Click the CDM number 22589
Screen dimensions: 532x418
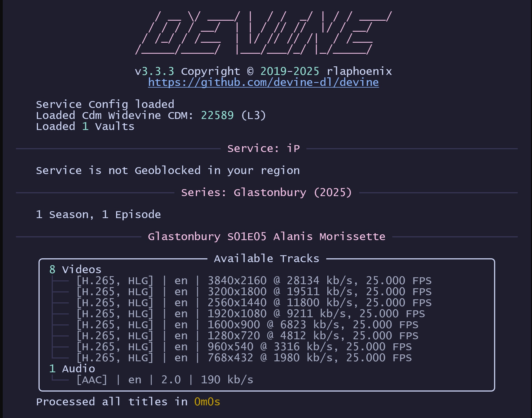click(217, 115)
